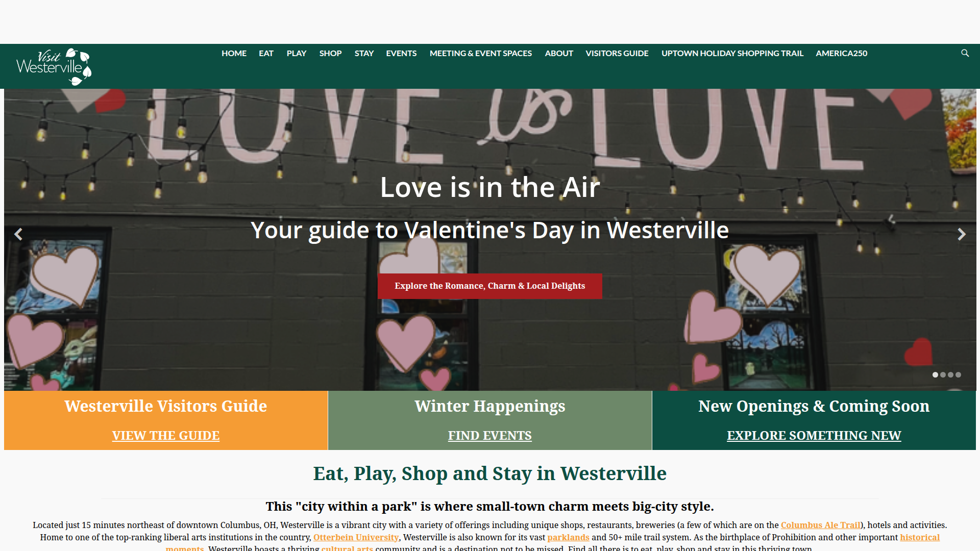The image size is (980, 551).
Task: Click Explore the Romance, Charm & Local Delights
Action: click(x=489, y=286)
